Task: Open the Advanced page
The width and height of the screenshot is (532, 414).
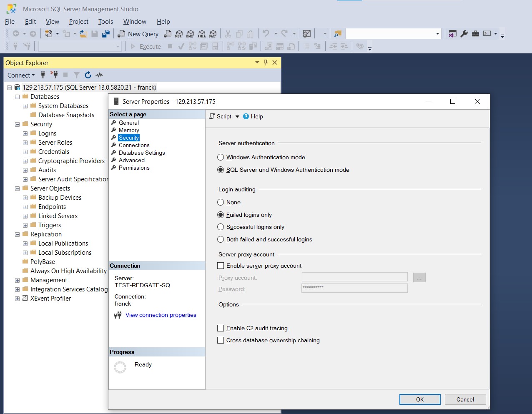Action: 132,160
